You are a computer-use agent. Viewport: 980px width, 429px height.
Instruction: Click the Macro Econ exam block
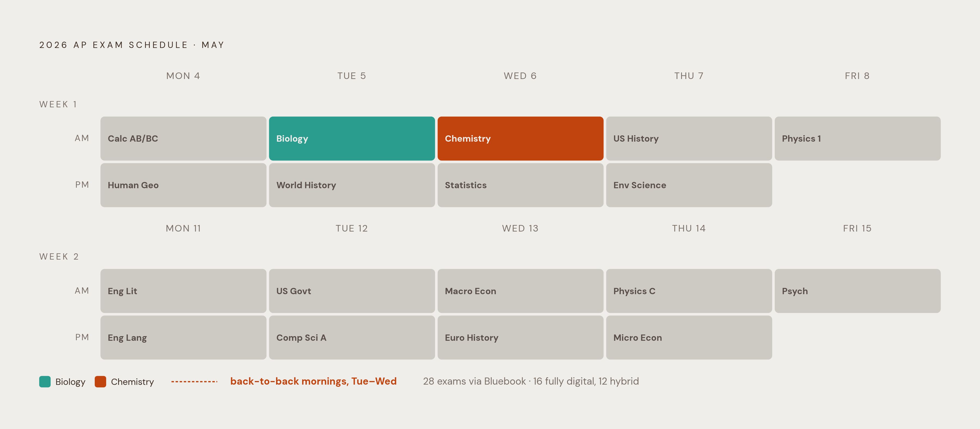[x=520, y=291]
